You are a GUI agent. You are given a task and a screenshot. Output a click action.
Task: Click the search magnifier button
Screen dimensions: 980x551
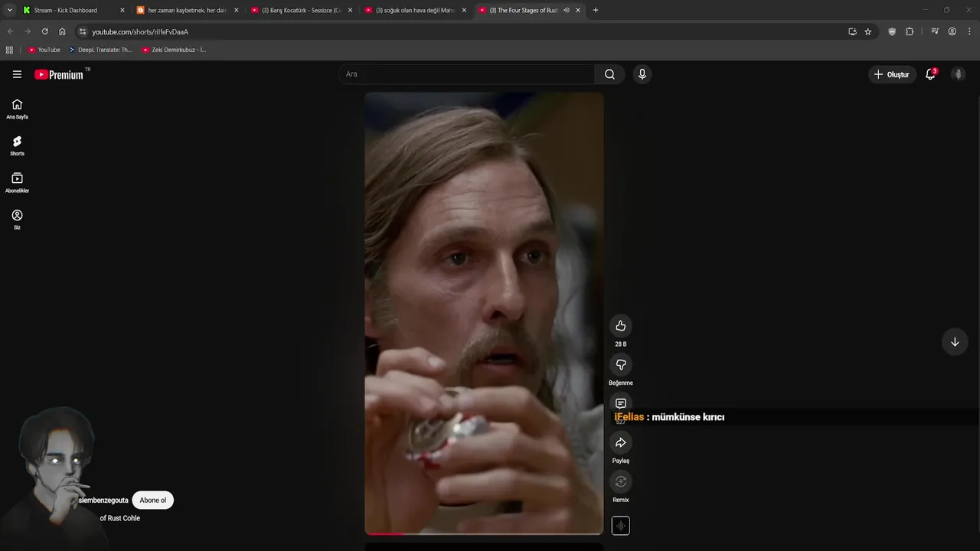(x=609, y=74)
